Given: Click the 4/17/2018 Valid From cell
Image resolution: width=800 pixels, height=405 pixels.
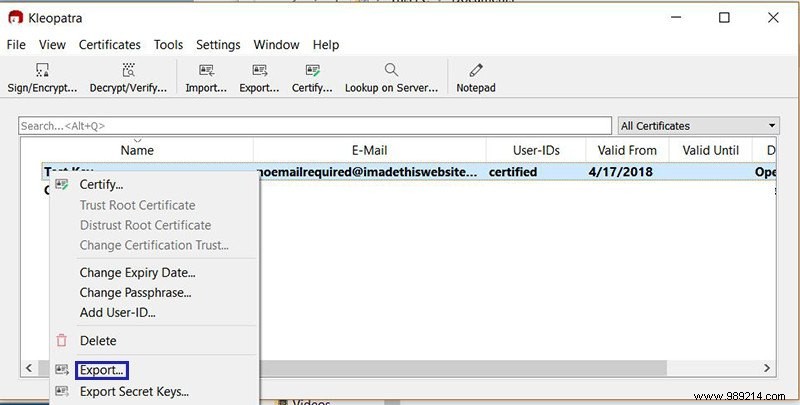Looking at the screenshot, I should [x=620, y=172].
